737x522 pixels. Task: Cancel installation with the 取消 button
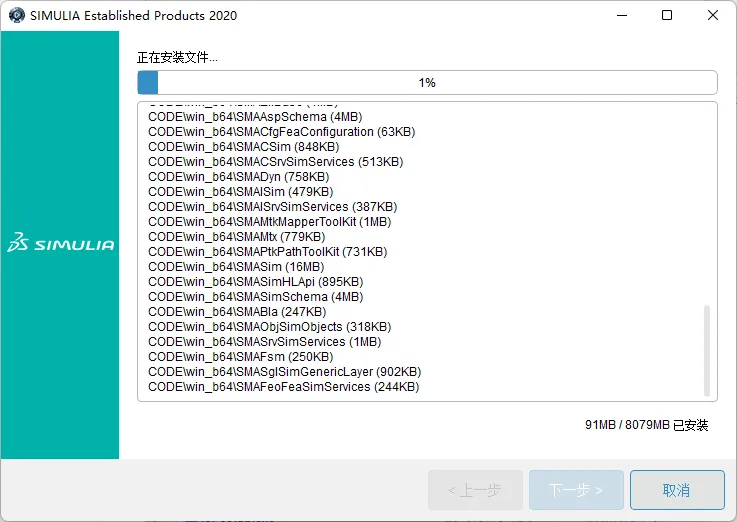[x=677, y=490]
